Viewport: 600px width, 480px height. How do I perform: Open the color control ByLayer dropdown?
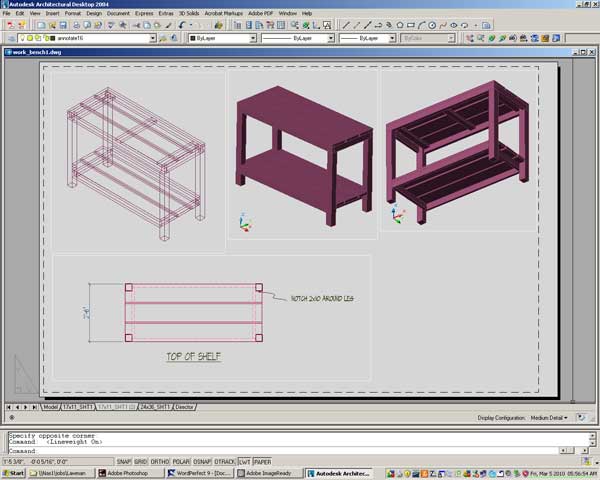[251, 38]
